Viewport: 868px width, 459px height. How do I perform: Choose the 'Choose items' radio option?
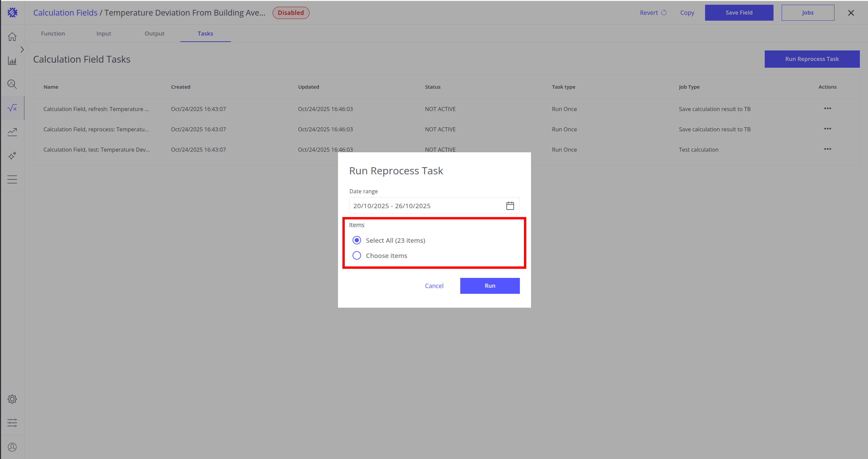point(357,256)
